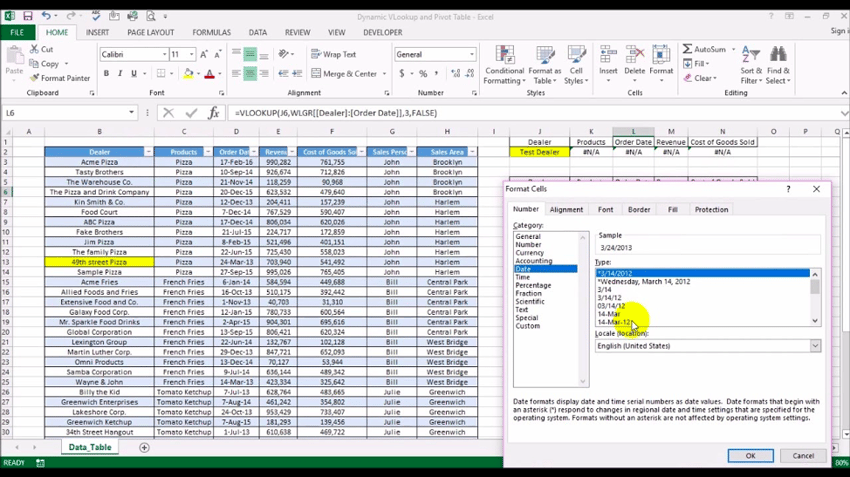
Task: Click the Paste clipboard icon
Action: 14,56
